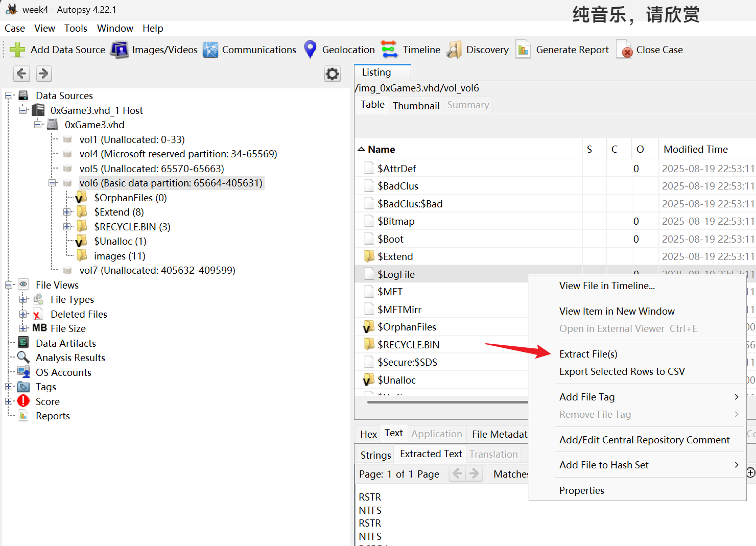Open the tree settings gear
Image resolution: width=756 pixels, height=546 pixels.
click(333, 74)
